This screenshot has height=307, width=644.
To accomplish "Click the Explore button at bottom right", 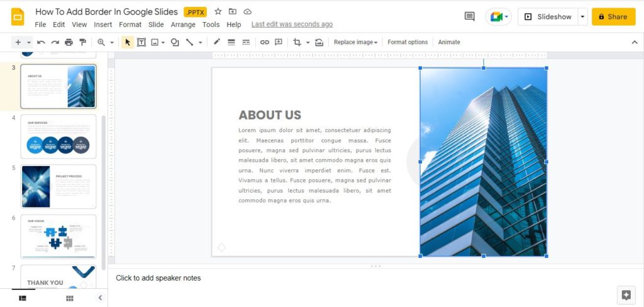I will pos(626,294).
